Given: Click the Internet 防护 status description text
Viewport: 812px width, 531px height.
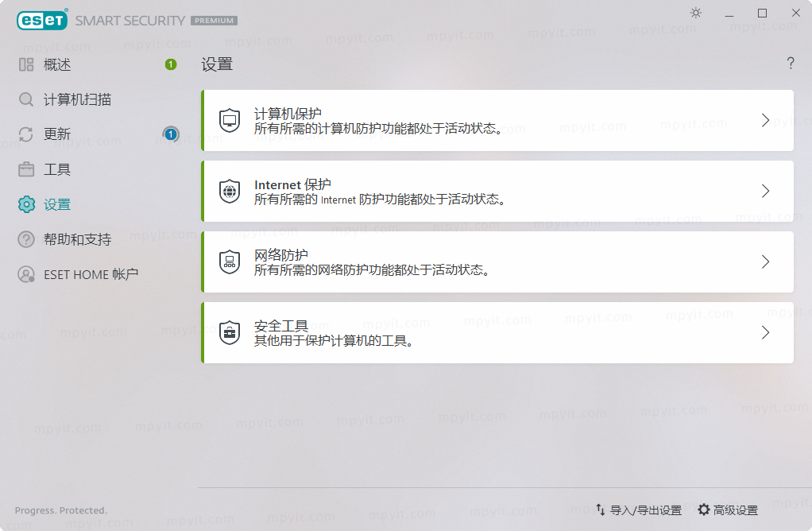Looking at the screenshot, I should pyautogui.click(x=380, y=200).
